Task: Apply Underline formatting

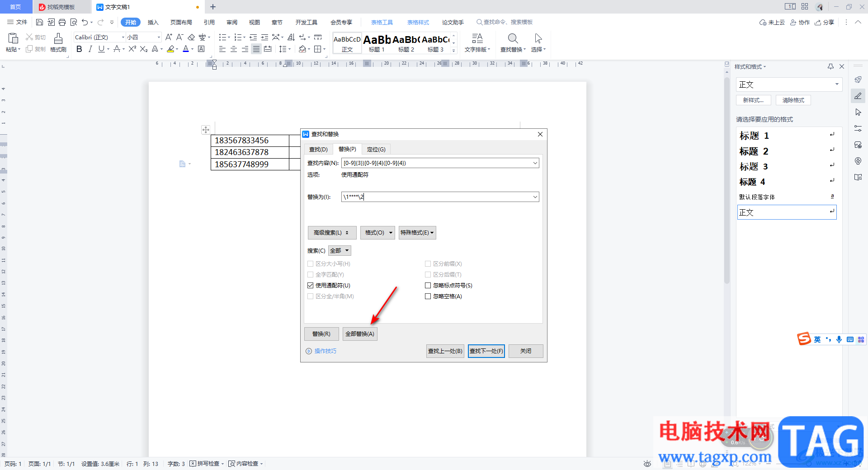Action: coord(101,49)
